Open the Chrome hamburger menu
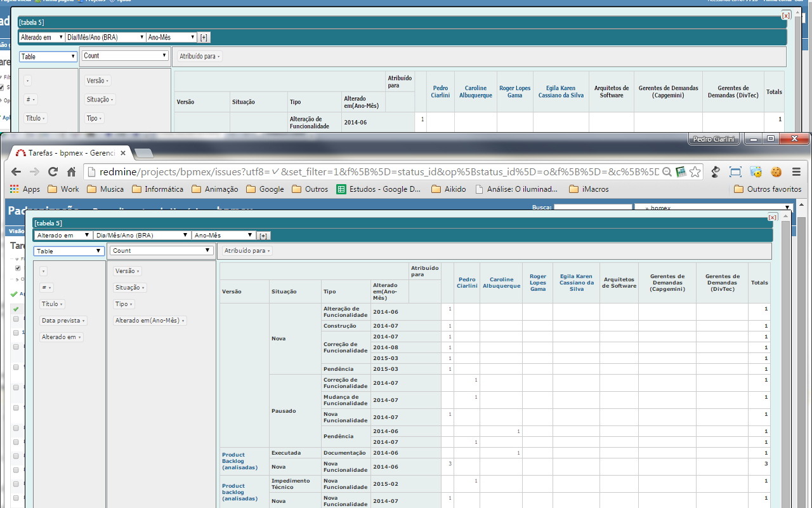This screenshot has height=508, width=812. point(796,171)
